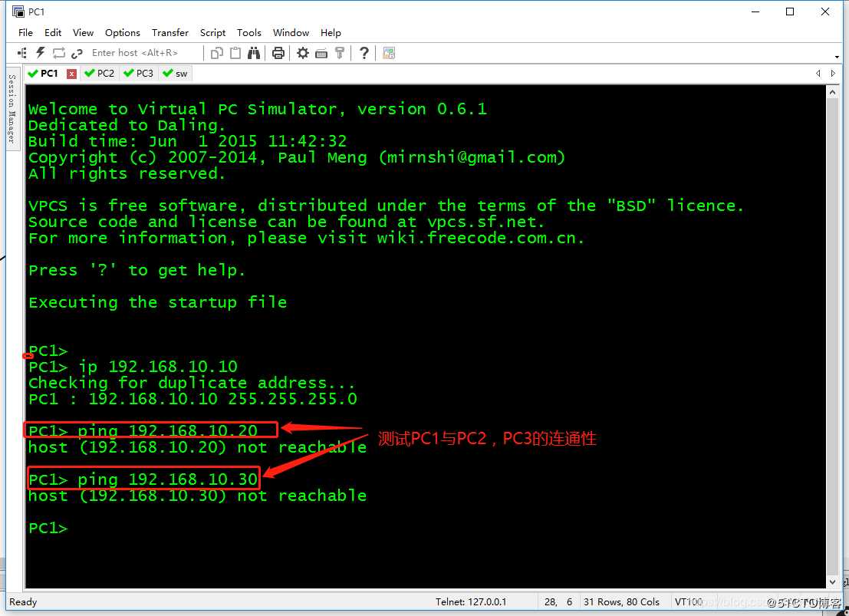Expand the Session Manager side panel
Screen dimensions: 849x616
pyautogui.click(x=12, y=108)
